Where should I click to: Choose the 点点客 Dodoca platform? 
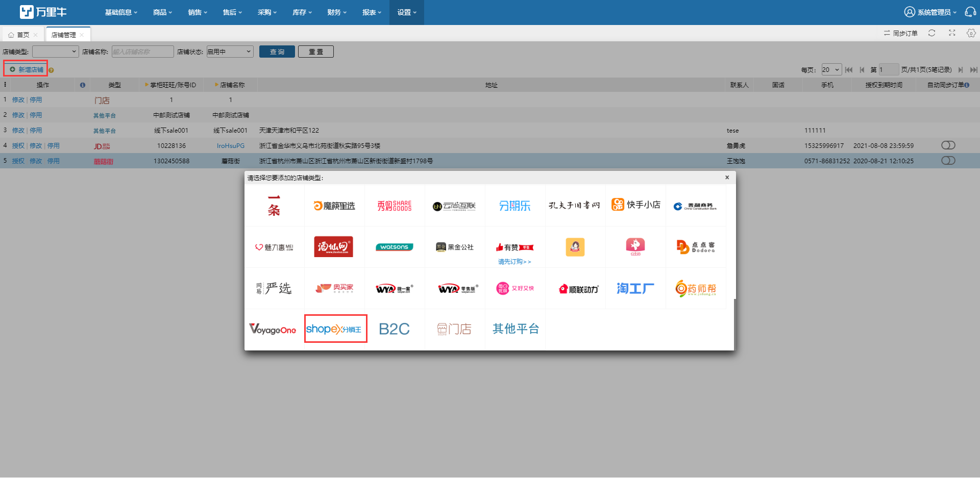click(x=696, y=247)
